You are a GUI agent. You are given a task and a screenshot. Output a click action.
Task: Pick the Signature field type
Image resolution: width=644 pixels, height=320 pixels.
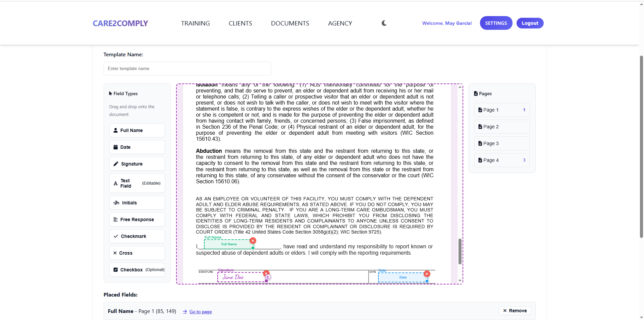click(x=137, y=164)
